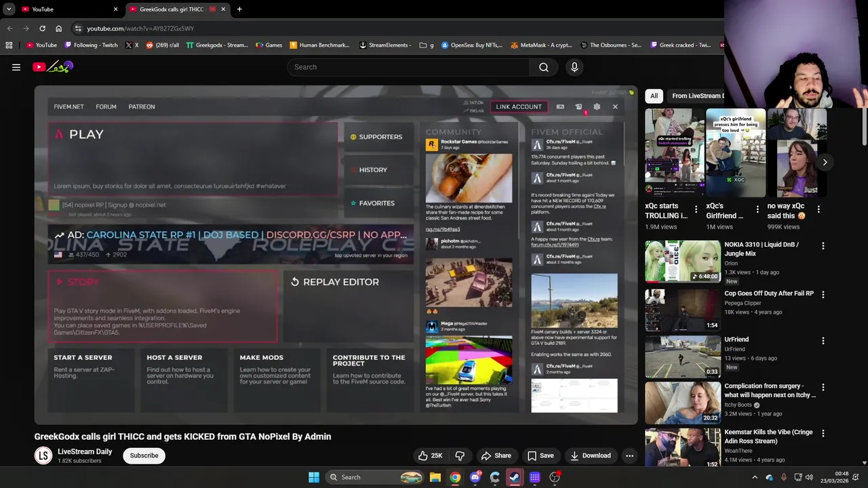Open the tab search dropdown
The width and height of the screenshot is (868, 488).
tap(9, 9)
